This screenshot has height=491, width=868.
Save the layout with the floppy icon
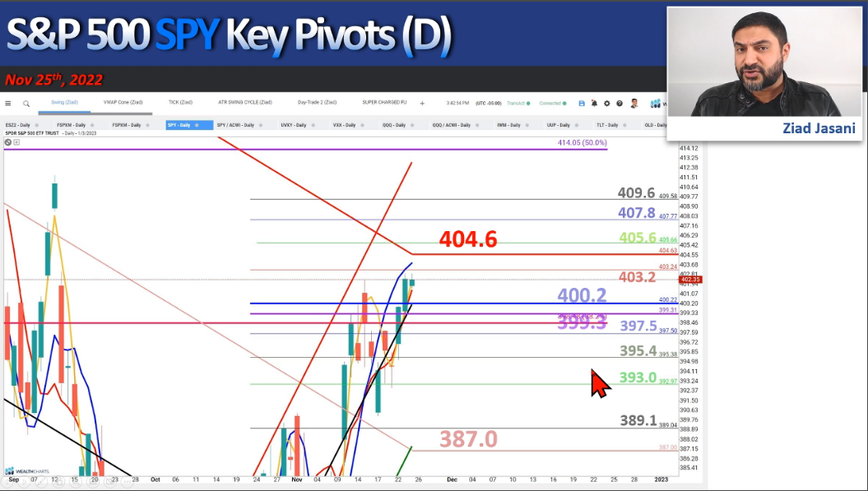(x=581, y=104)
